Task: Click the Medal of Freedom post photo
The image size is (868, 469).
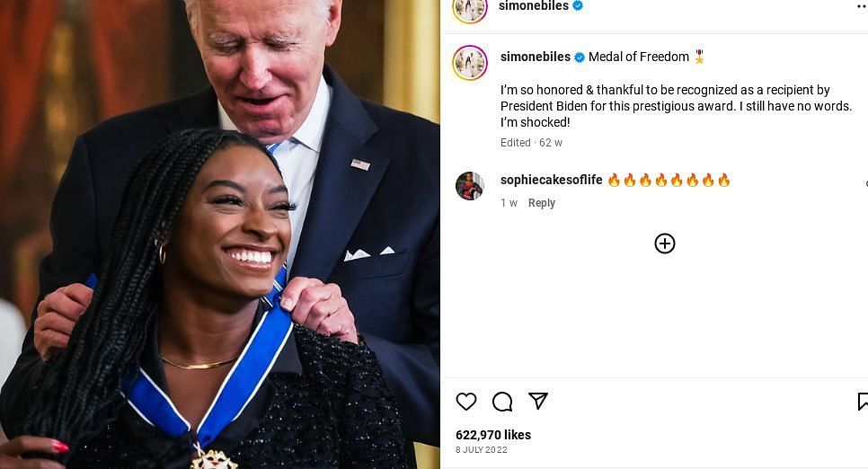Action: [220, 234]
